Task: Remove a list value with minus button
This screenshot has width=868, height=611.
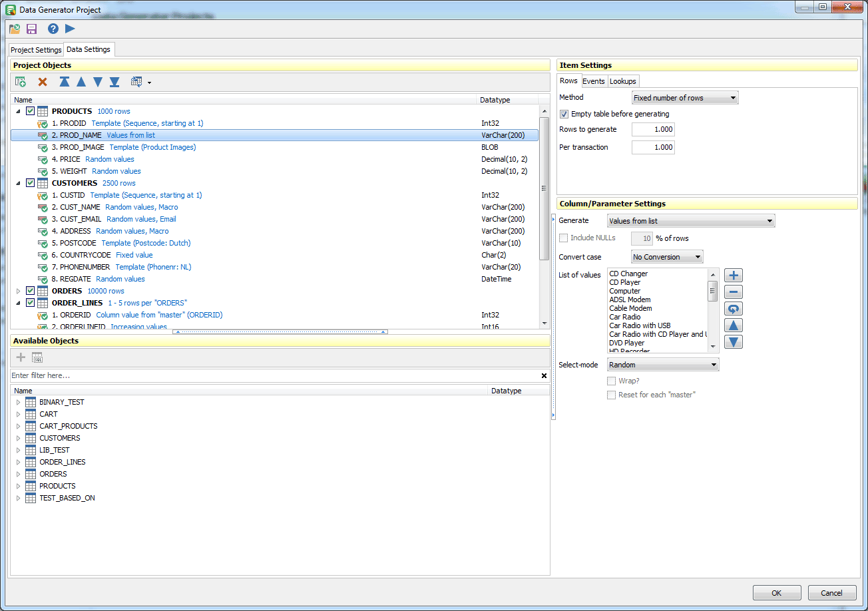Action: (x=733, y=292)
